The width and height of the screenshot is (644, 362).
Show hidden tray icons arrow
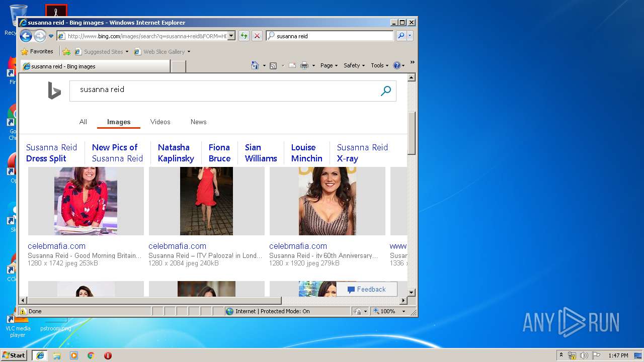click(561, 355)
